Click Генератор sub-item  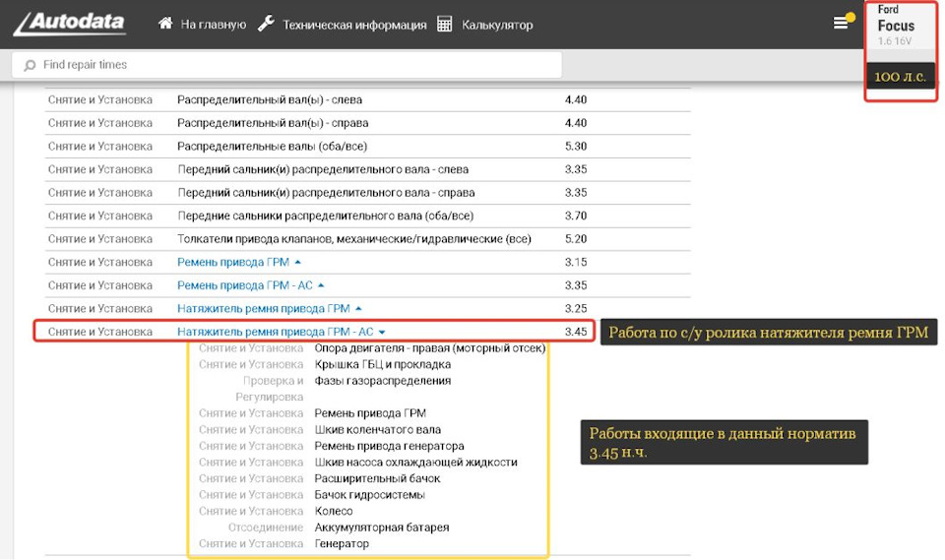tap(342, 543)
